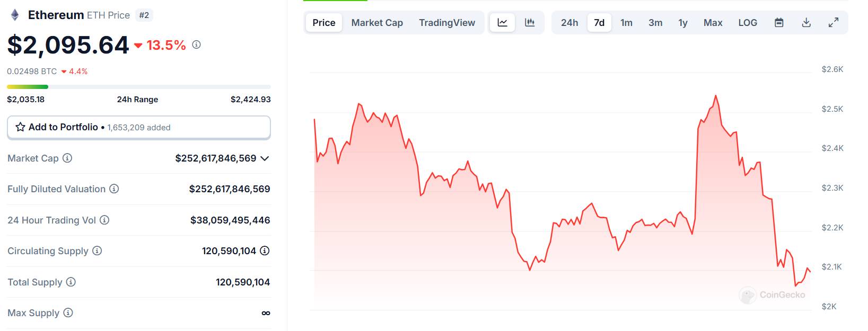Click the 24h Range progress bar
Image resolution: width=868 pixels, height=331 pixels.
(139, 87)
